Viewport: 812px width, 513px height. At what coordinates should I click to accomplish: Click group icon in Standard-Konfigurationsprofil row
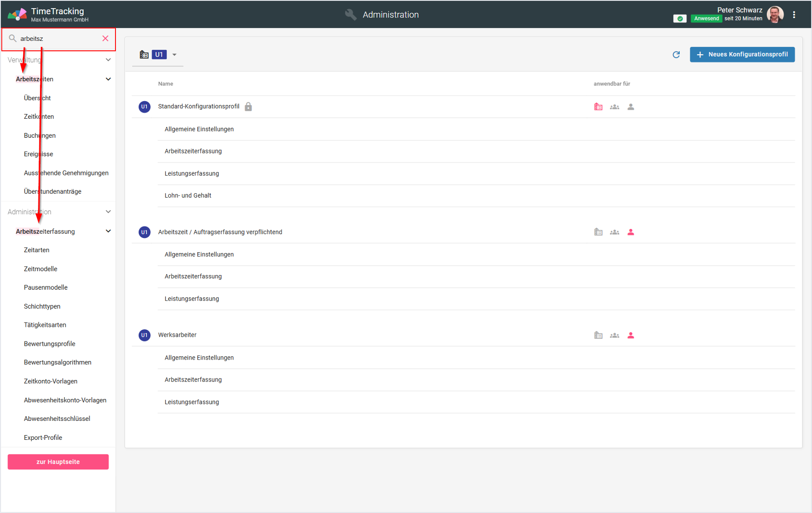pyautogui.click(x=614, y=107)
